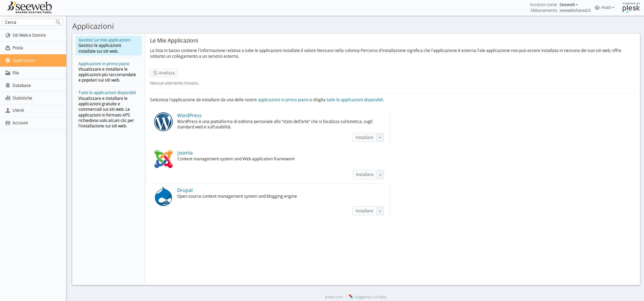Open Applicazioni in primo piano sidebar link
The width and height of the screenshot is (644, 301).
pyautogui.click(x=104, y=64)
